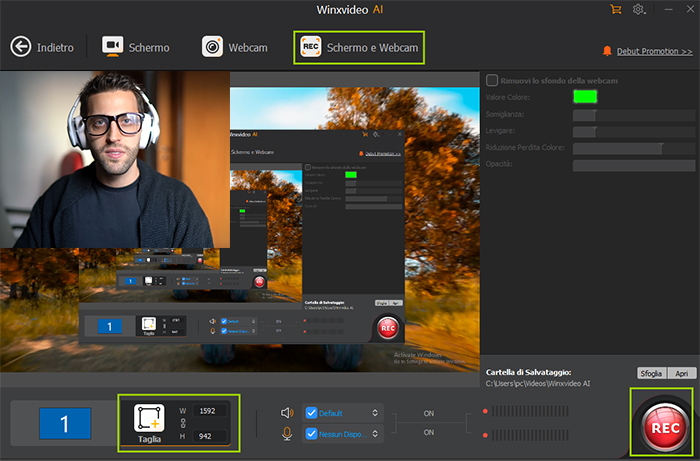Toggle the Nessun Dispo microphone checkbox

[x=311, y=434]
